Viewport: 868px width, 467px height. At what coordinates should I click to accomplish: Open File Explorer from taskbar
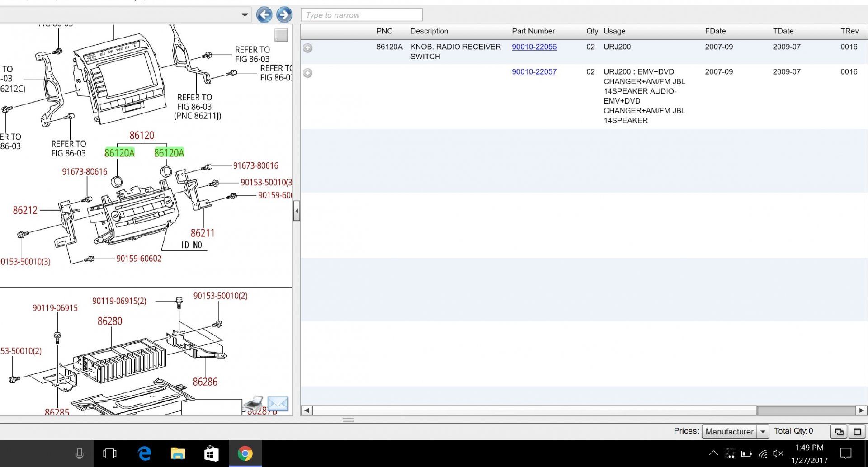tap(178, 453)
